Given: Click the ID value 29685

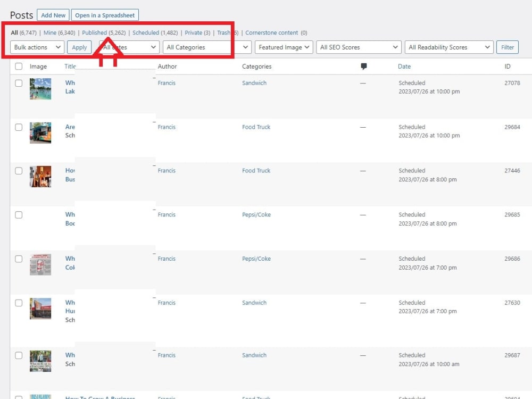Looking at the screenshot, I should click(512, 214).
